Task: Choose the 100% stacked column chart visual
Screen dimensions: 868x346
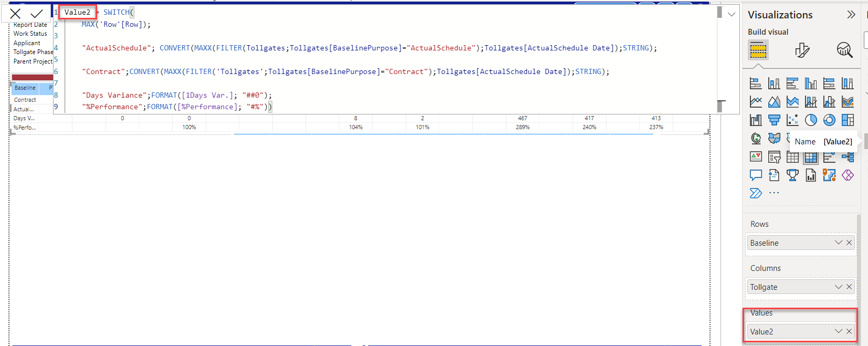Action: pyautogui.click(x=848, y=83)
